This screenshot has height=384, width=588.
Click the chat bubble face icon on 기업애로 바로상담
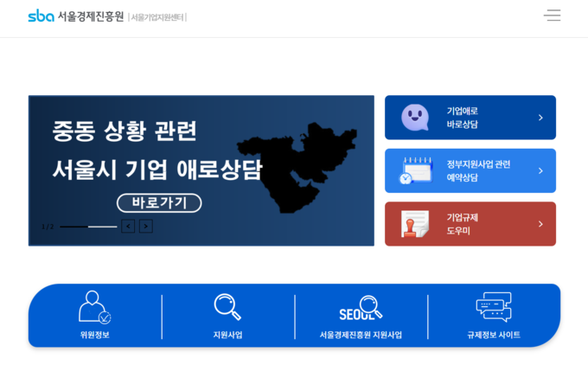click(x=415, y=118)
